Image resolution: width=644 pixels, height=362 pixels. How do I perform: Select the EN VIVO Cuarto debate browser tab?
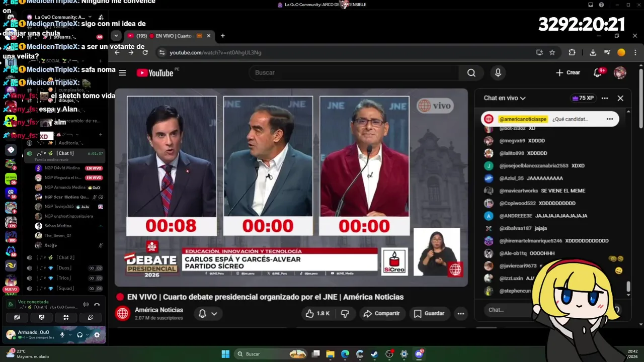(169, 36)
